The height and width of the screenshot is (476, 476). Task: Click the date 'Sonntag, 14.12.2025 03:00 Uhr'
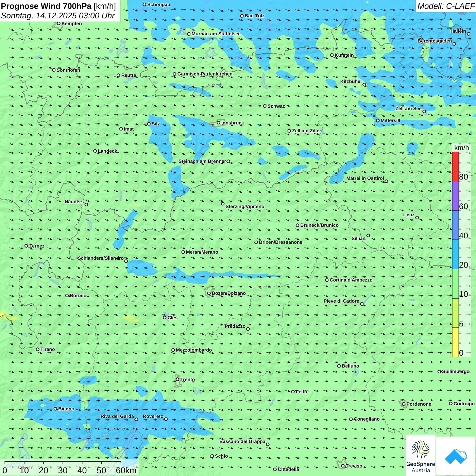coord(58,16)
